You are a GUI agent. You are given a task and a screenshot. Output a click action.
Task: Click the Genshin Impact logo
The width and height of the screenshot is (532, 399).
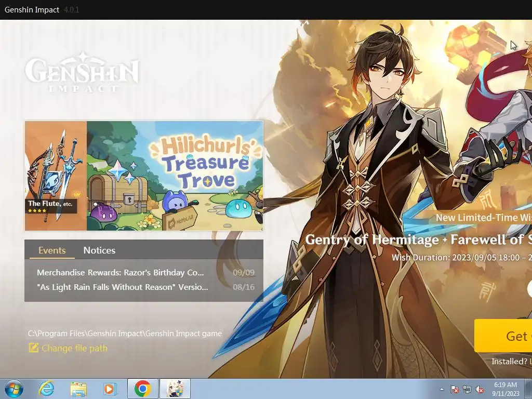(82, 72)
